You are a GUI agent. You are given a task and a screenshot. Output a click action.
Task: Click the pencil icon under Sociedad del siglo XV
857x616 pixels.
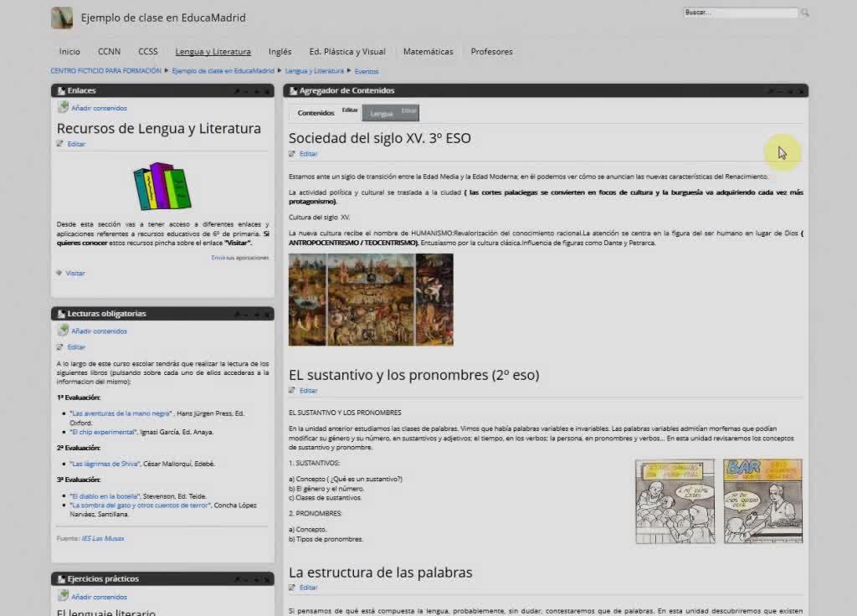point(292,154)
